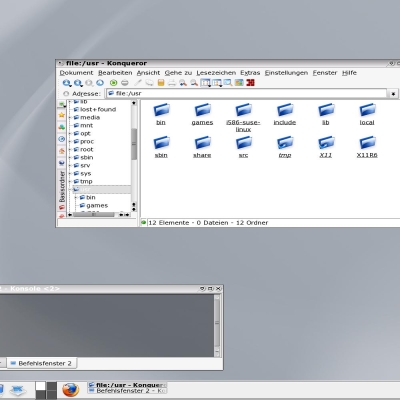Click the clear address bar icon beside Adresse

tap(66, 94)
